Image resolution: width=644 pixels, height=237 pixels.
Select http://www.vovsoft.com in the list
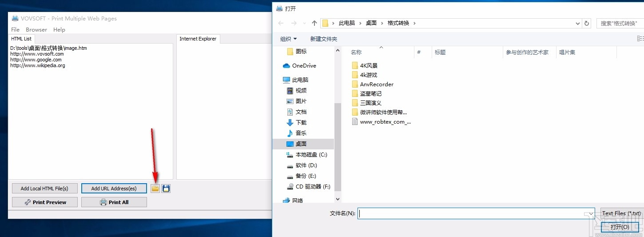pos(37,54)
